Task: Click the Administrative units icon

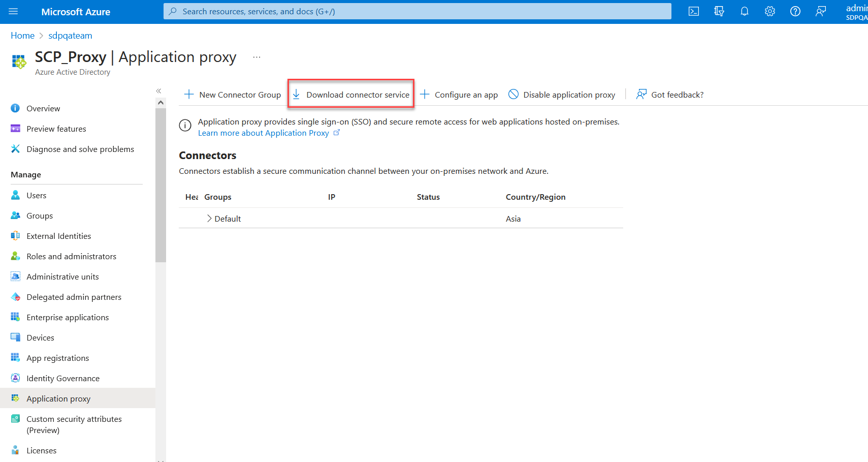Action: click(15, 276)
